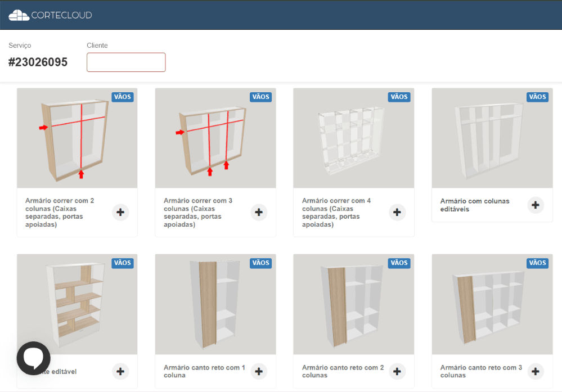Open the chat bubble widget
Viewport: 562px width, 392px height.
tap(33, 358)
